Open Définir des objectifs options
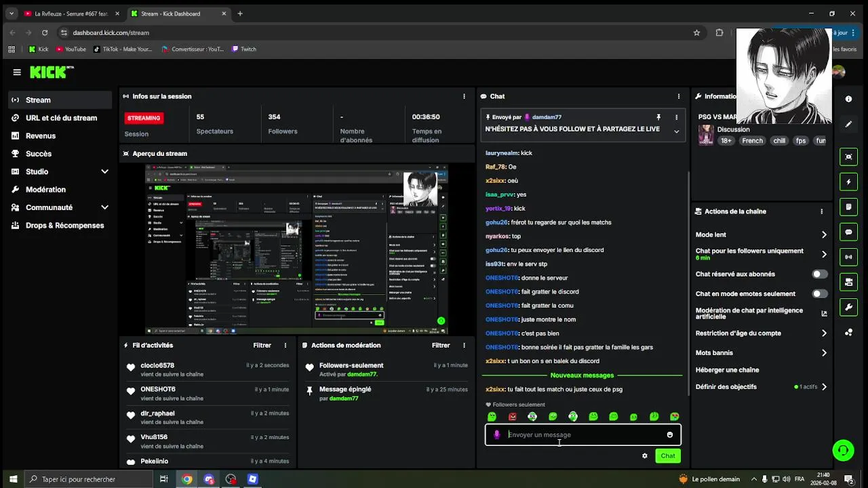Image resolution: width=868 pixels, height=488 pixels. (x=824, y=387)
